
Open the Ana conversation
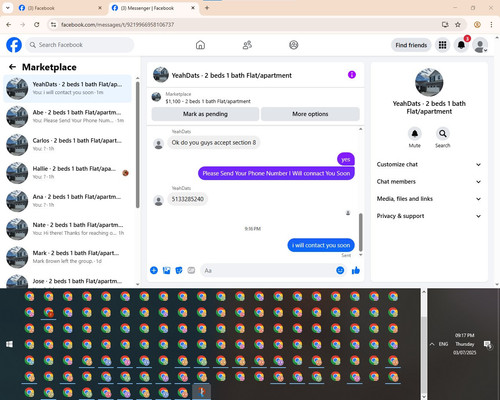(x=67, y=201)
